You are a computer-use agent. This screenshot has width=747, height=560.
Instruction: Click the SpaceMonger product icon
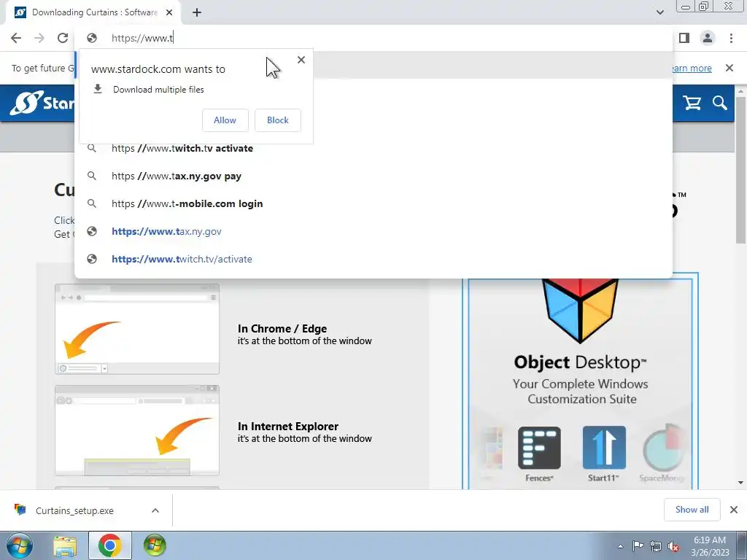click(663, 448)
